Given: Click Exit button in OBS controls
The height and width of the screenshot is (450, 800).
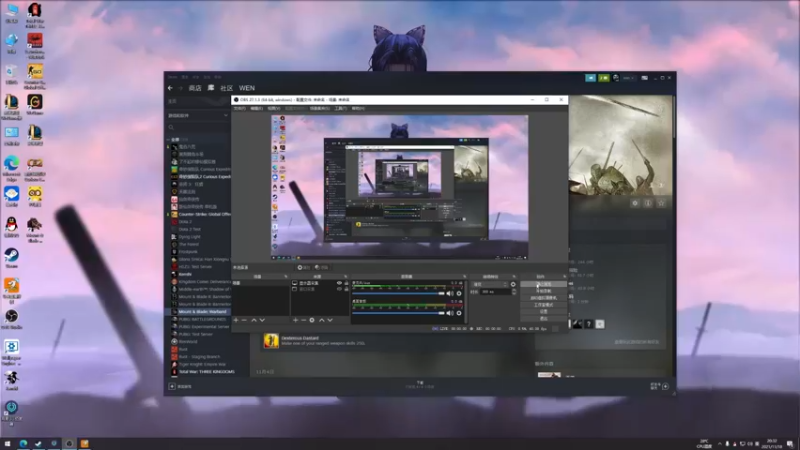Looking at the screenshot, I should click(x=543, y=318).
